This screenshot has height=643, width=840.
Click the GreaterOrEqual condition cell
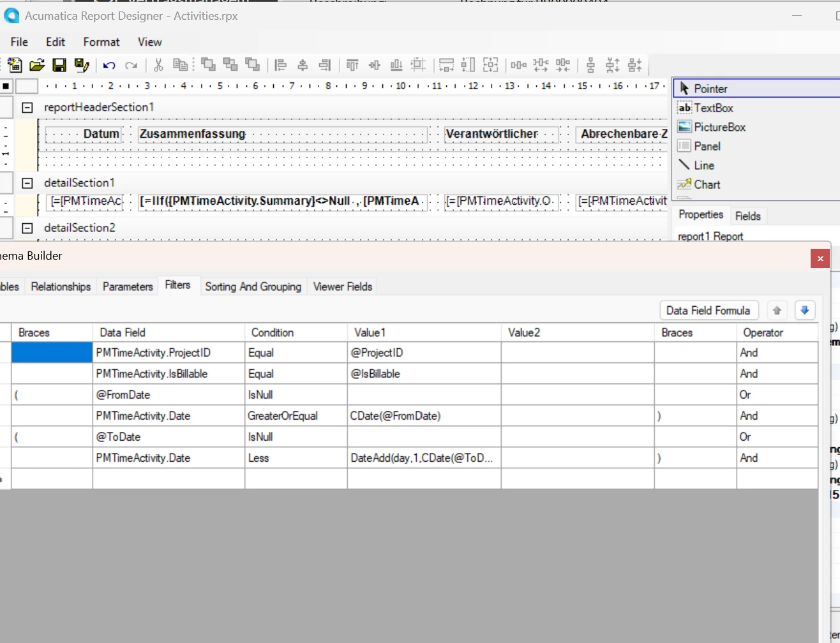point(296,416)
